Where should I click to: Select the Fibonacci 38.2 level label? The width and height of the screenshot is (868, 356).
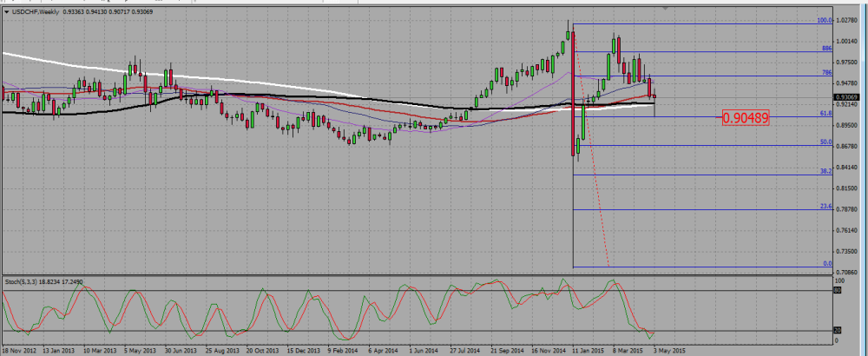click(x=825, y=172)
